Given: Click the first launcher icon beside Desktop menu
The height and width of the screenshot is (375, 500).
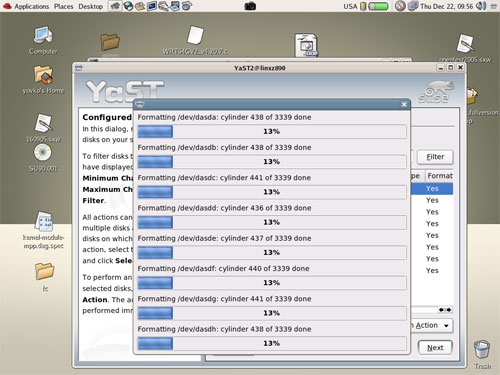Looking at the screenshot, I should tap(115, 6).
